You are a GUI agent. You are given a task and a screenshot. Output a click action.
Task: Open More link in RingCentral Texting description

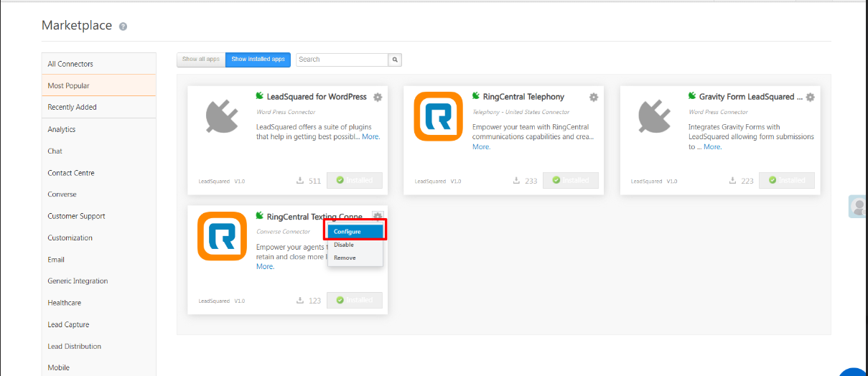pos(265,266)
